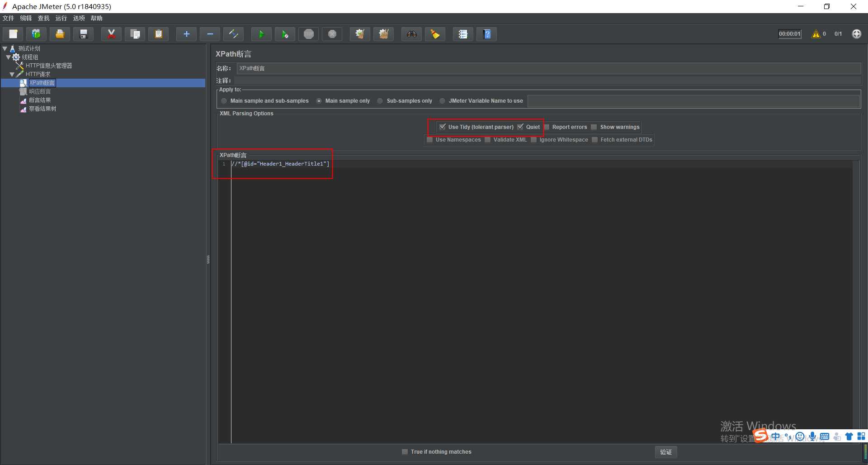Click the 0/1 active threads counter
The image size is (868, 465).
[838, 34]
